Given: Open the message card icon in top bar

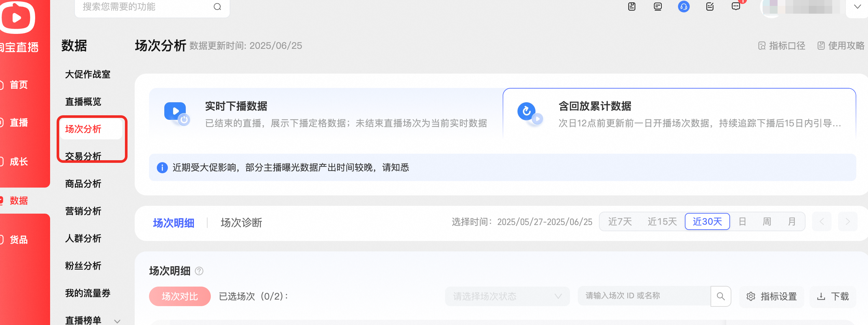Looking at the screenshot, I should (658, 7).
